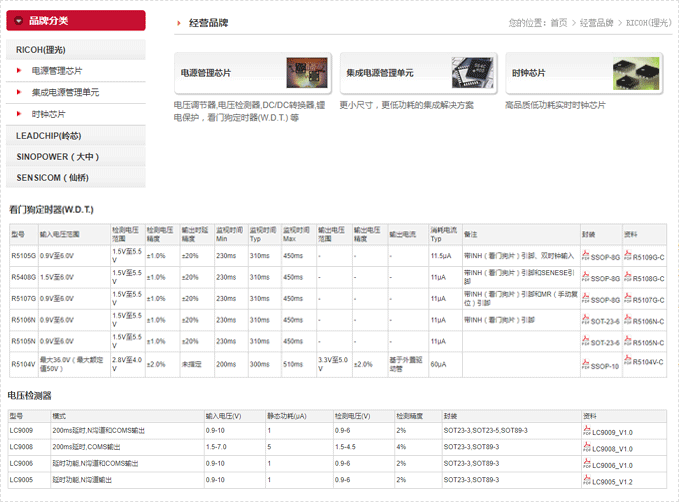Click the R5106N model cell

[23, 320]
